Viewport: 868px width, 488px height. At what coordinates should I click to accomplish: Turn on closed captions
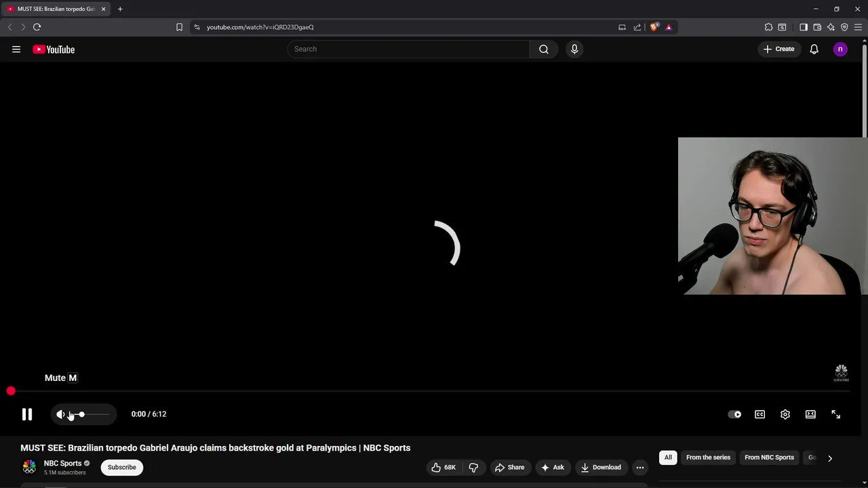(759, 414)
